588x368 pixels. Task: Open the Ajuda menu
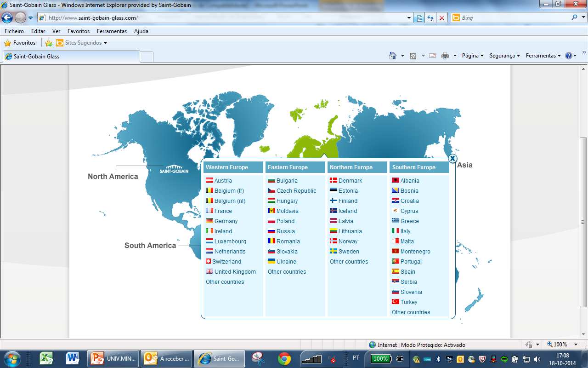point(141,31)
